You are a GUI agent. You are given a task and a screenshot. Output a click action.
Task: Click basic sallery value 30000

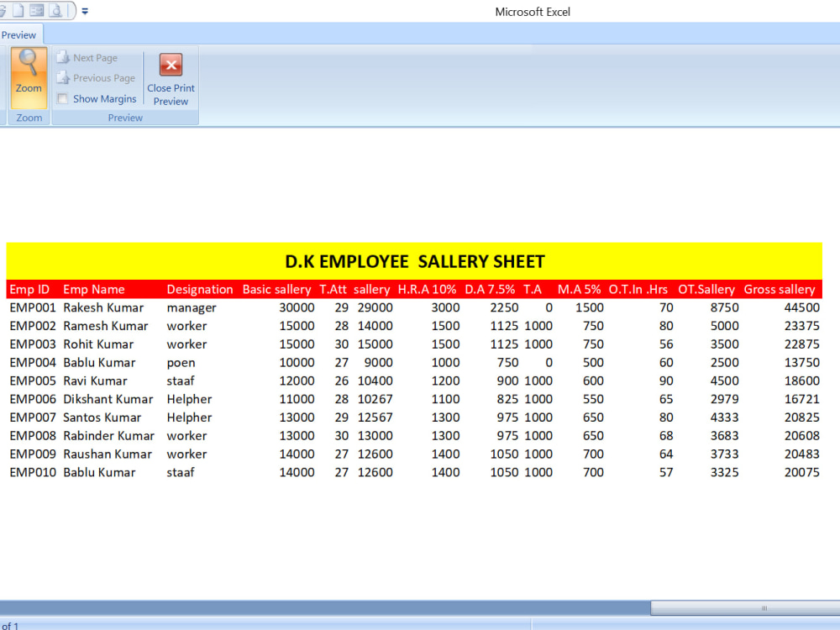[297, 307]
